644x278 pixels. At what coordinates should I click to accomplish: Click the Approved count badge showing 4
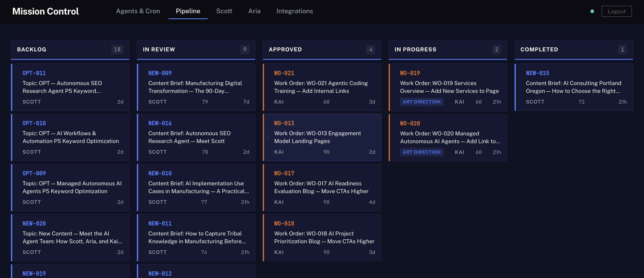click(x=371, y=49)
